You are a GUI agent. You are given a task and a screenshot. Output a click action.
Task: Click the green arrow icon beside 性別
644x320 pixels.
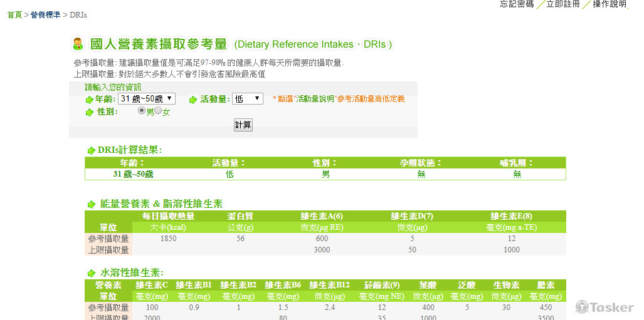click(x=89, y=112)
